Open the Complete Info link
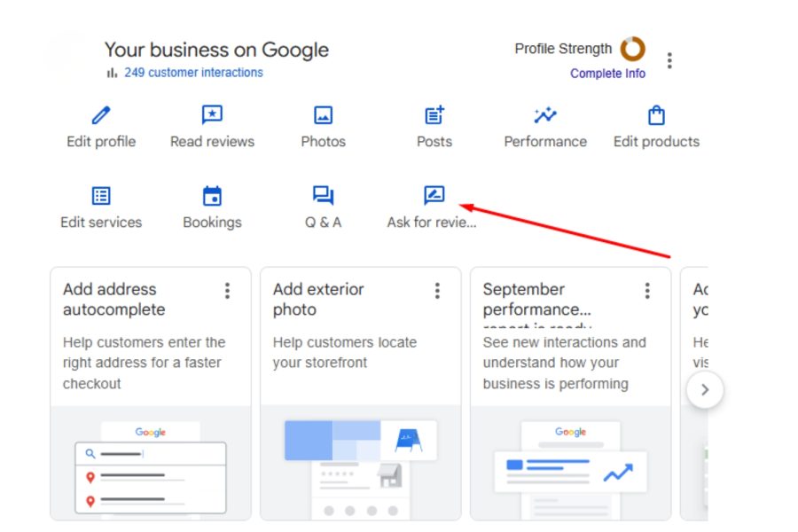The width and height of the screenshot is (798, 532). pyautogui.click(x=608, y=74)
